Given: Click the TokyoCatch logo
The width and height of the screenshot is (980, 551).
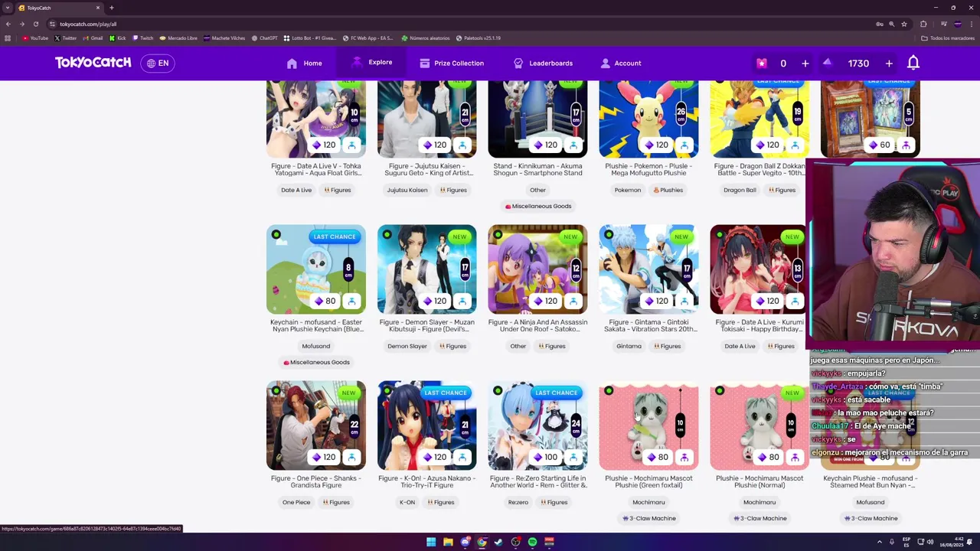Looking at the screenshot, I should click(x=93, y=63).
